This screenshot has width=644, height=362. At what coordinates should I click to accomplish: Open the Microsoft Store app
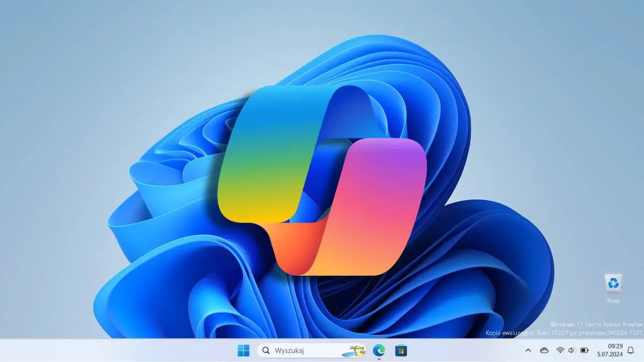pyautogui.click(x=400, y=350)
